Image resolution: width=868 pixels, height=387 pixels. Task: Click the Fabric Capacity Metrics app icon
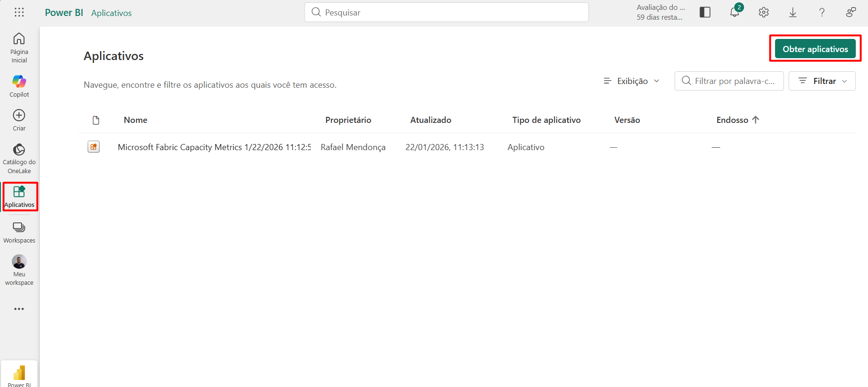click(x=94, y=147)
